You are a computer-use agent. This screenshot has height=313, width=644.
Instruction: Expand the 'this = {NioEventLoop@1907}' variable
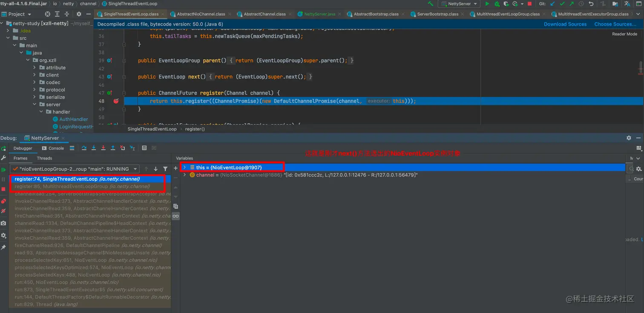click(184, 168)
